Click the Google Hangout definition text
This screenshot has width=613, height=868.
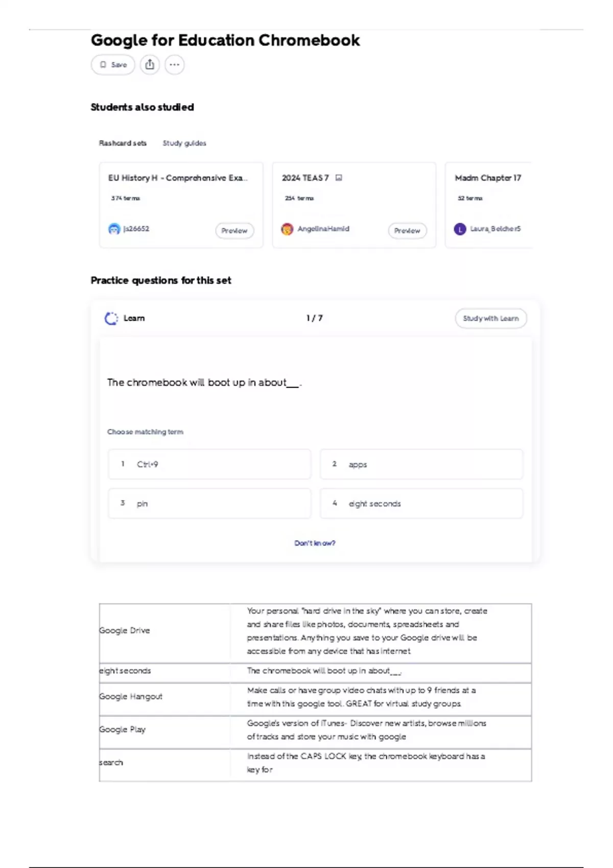click(361, 697)
